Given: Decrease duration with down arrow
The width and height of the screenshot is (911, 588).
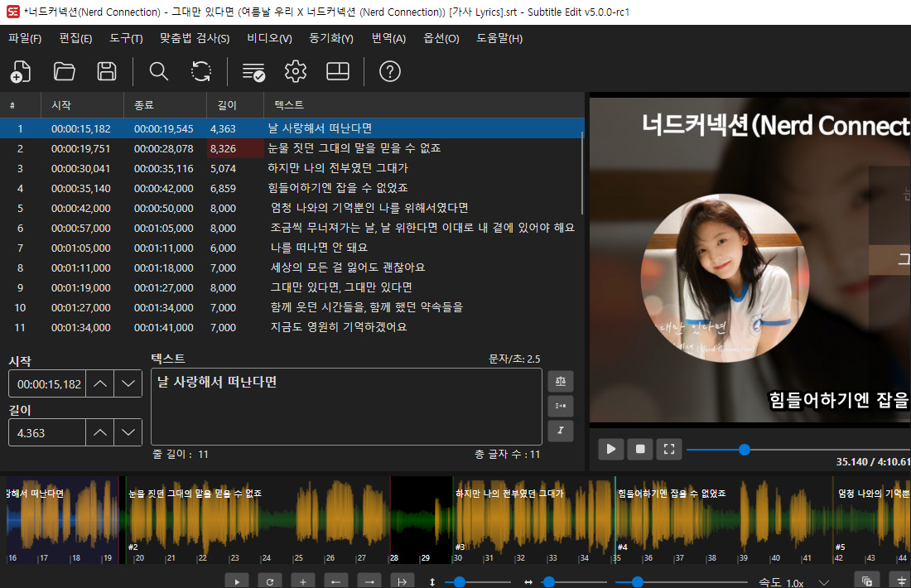Looking at the screenshot, I should click(x=128, y=433).
